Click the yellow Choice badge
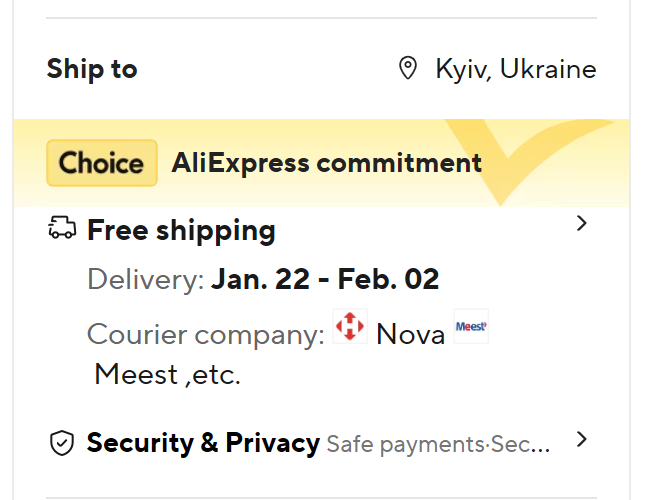Image resolution: width=670 pixels, height=500 pixels. click(102, 163)
